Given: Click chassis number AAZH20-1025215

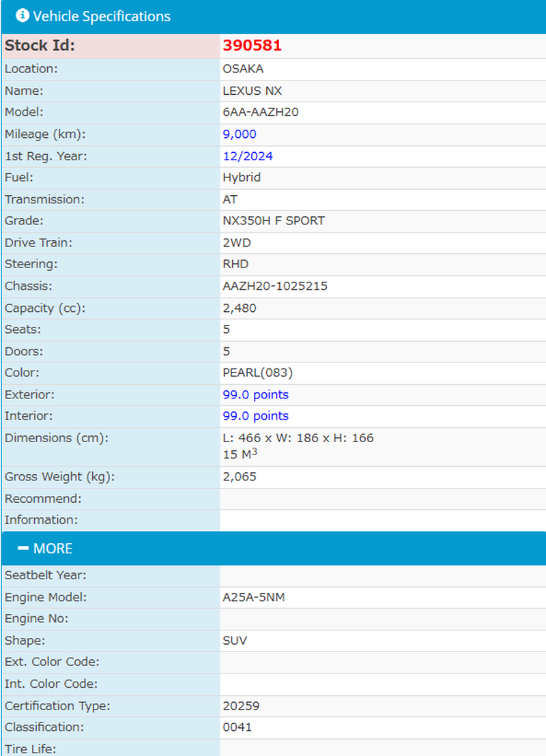Looking at the screenshot, I should coord(275,286).
